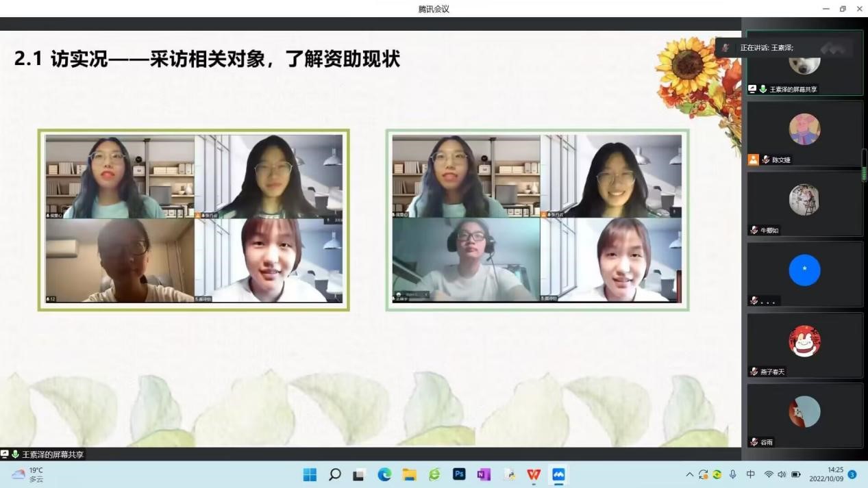Open taskbar Search magnifier
This screenshot has height=488, width=868.
pos(335,474)
